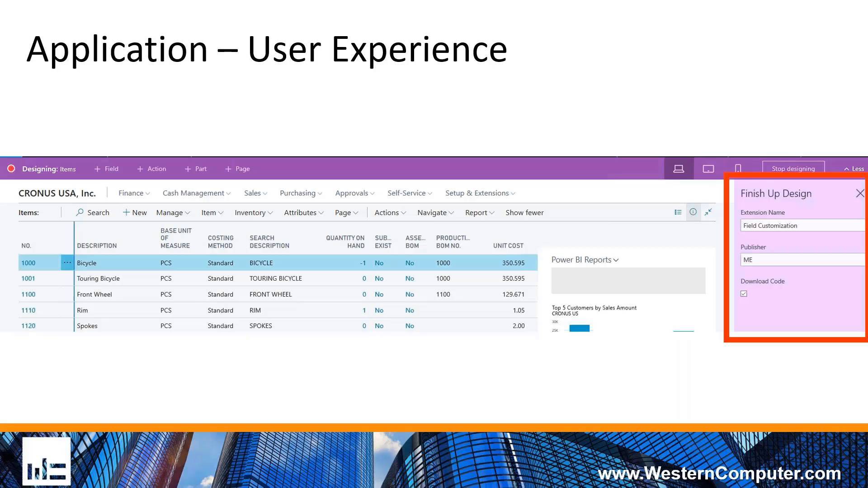868x488 pixels.
Task: Click Less to collapse the design banner
Action: pyautogui.click(x=853, y=169)
